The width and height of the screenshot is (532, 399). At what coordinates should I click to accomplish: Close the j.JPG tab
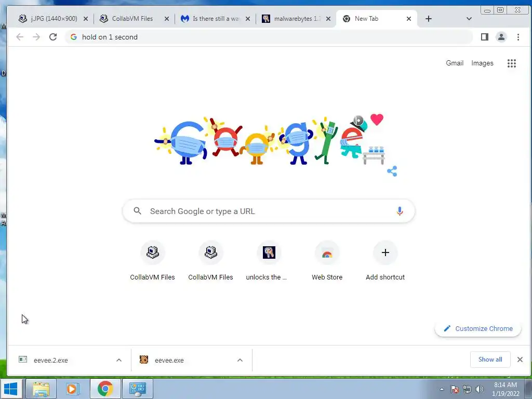[86, 19]
